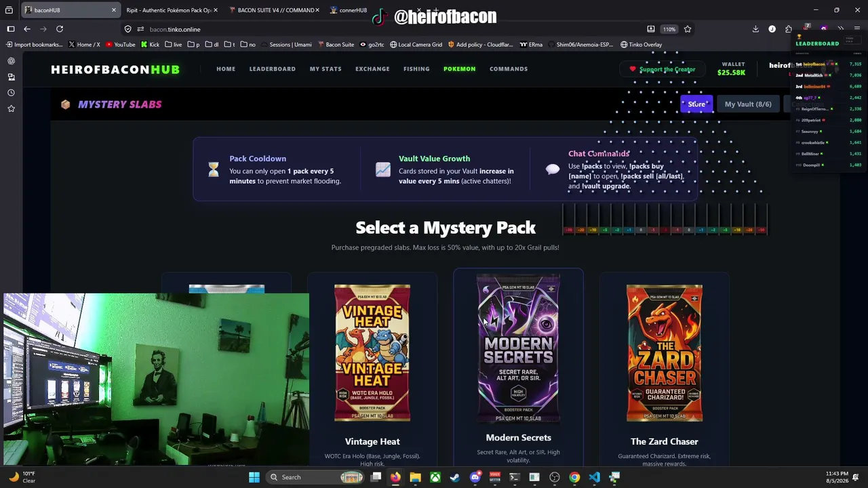Viewport: 868px width, 488px height.
Task: Open the POKEMON nav item
Action: coord(459,69)
